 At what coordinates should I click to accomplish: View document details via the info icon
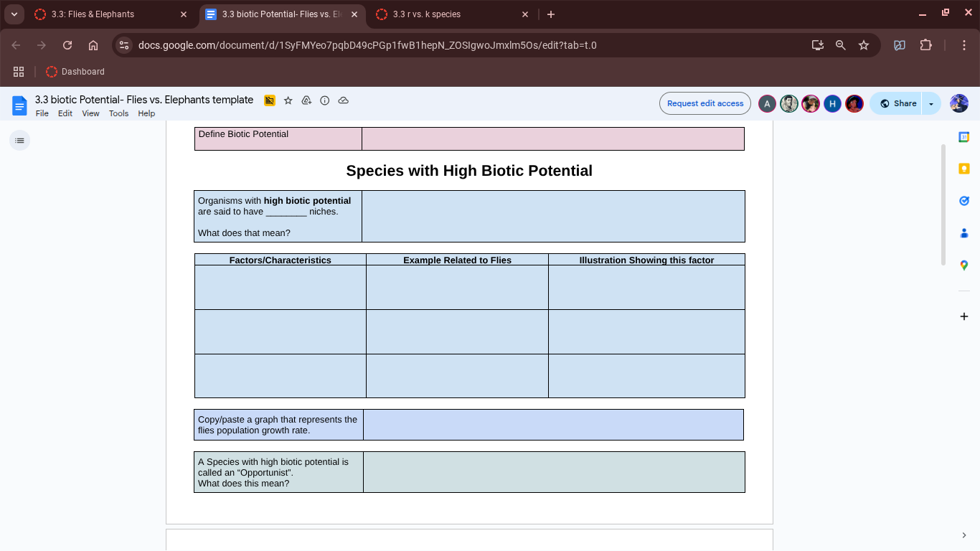[x=324, y=100]
